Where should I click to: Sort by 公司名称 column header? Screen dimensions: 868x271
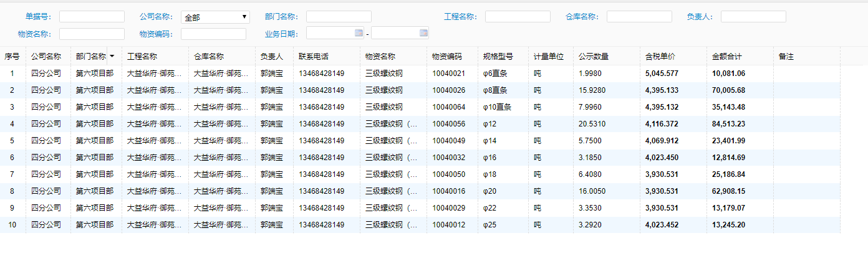48,57
